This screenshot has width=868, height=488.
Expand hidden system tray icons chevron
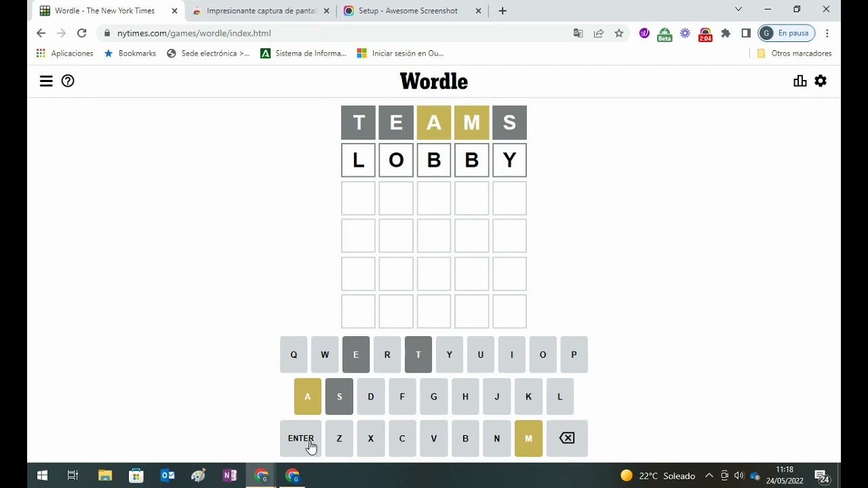pos(709,476)
